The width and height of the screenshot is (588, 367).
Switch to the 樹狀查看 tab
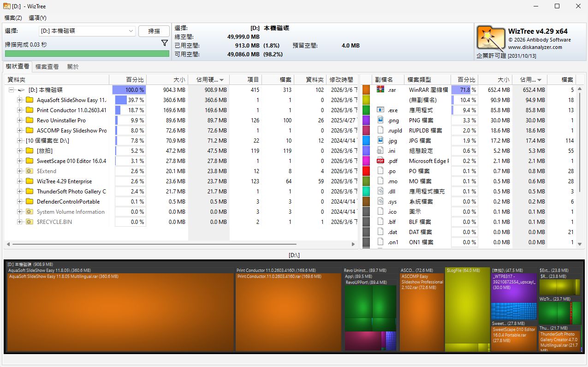[17, 66]
